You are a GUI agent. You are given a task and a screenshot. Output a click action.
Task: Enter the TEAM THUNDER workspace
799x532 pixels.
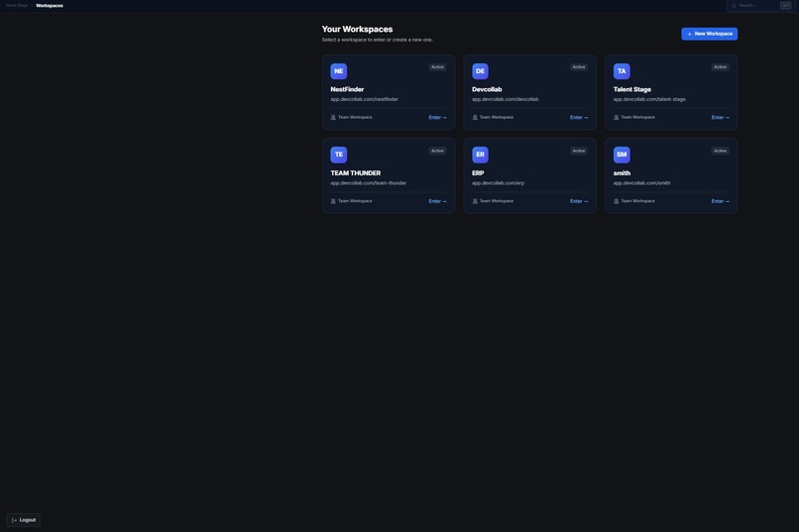point(437,201)
